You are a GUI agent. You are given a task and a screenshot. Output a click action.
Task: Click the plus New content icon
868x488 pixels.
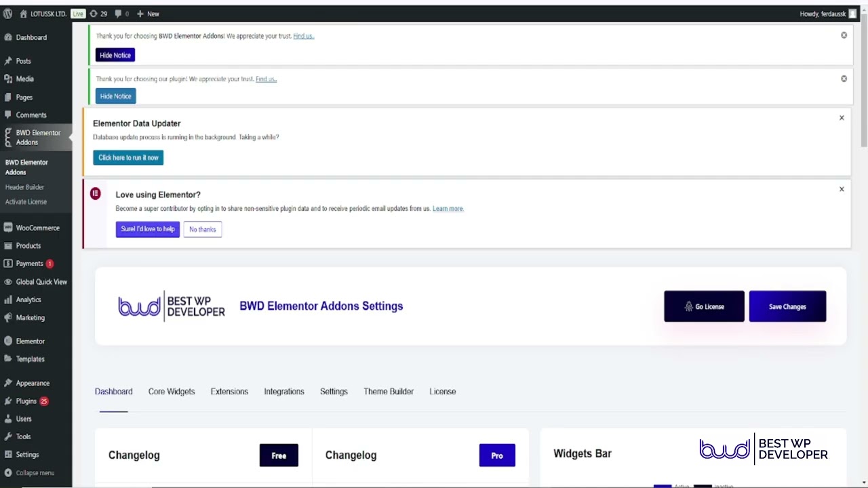click(140, 14)
